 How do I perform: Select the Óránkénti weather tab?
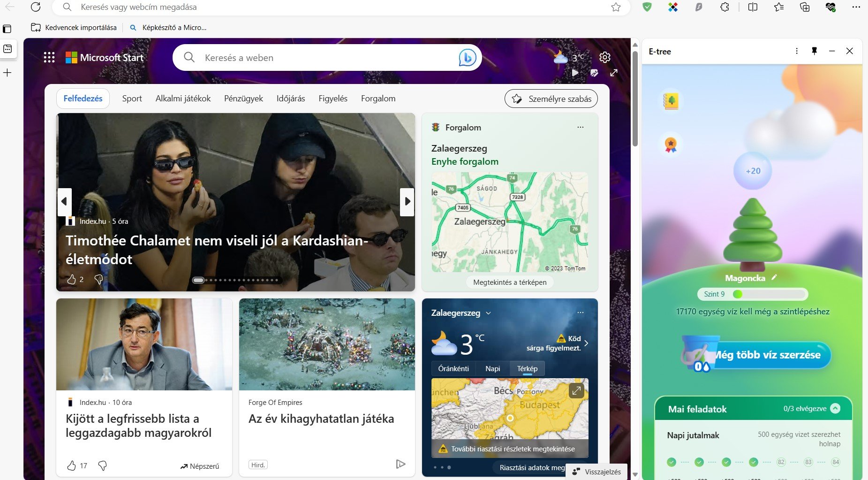click(x=453, y=368)
